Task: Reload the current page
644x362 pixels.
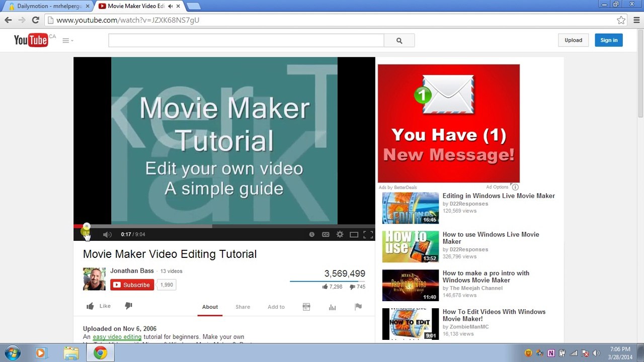Action: point(35,20)
